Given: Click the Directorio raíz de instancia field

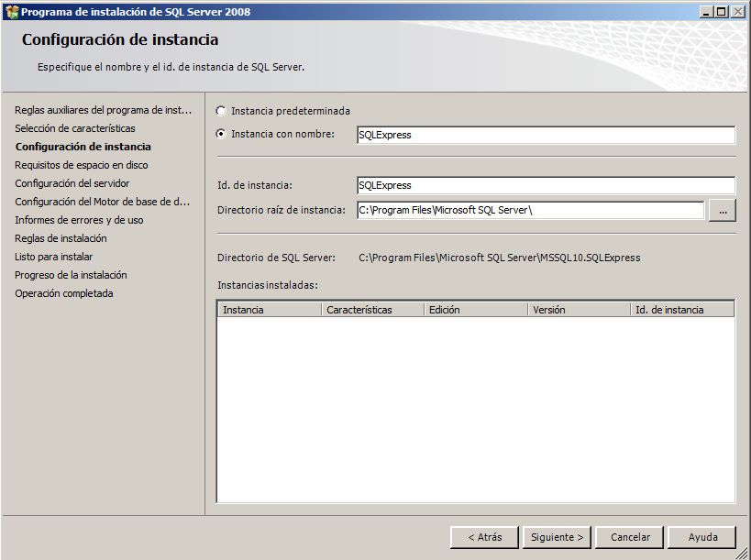Looking at the screenshot, I should tap(530, 211).
